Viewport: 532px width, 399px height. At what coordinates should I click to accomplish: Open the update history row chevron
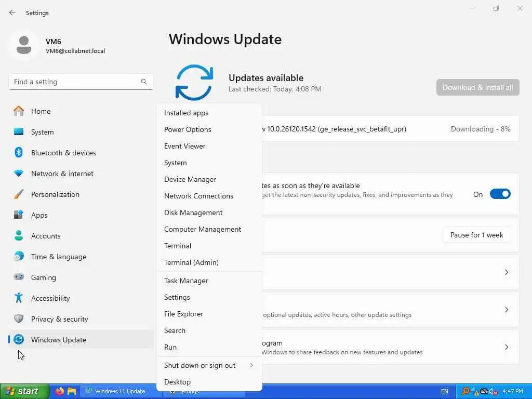506,272
